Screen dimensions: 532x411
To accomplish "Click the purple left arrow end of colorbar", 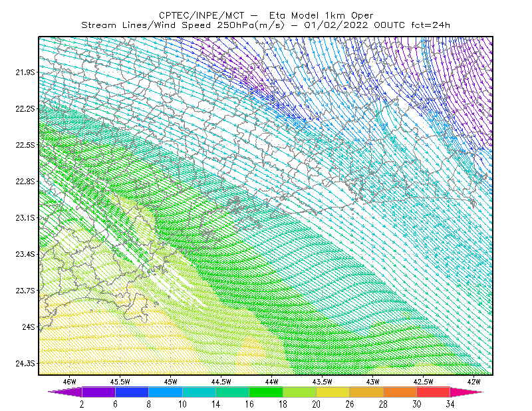I will coord(65,392).
